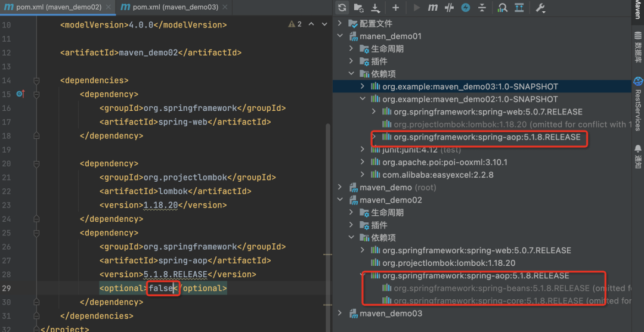Click generate sources and update folders icon
The height and width of the screenshot is (332, 644).
coord(358,7)
